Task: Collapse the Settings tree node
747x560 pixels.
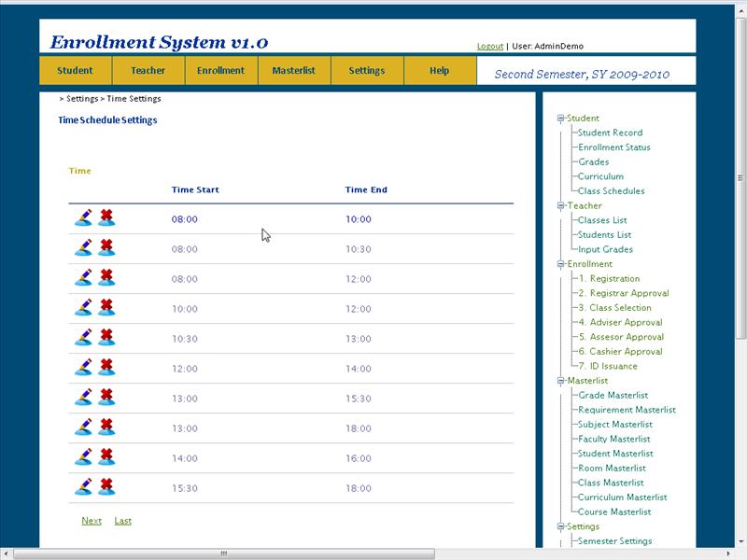Action: click(561, 526)
